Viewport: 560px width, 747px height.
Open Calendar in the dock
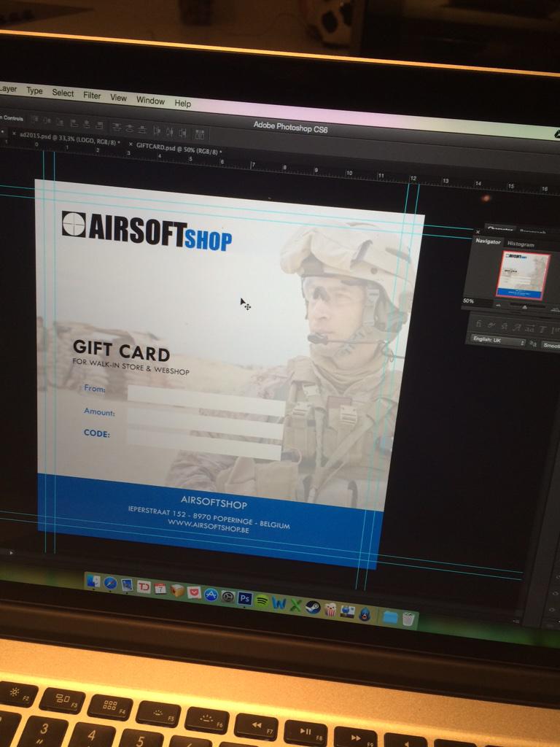[160, 589]
